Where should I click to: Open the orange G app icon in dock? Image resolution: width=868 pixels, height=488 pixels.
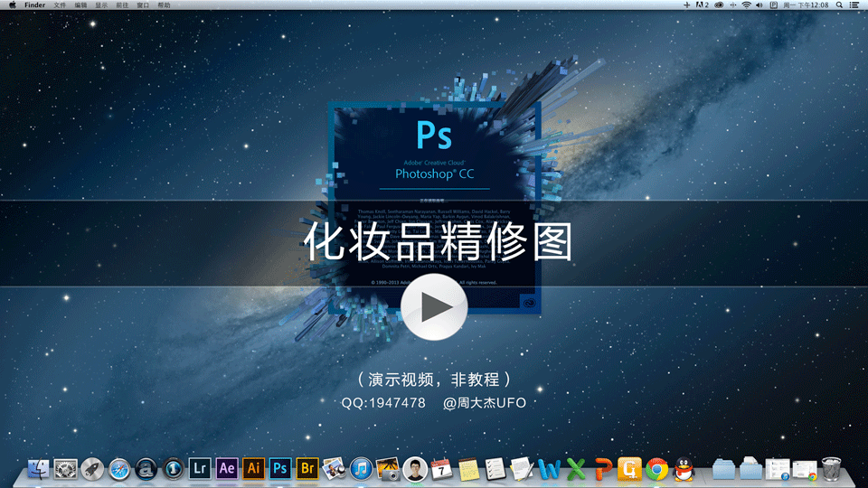pyautogui.click(x=630, y=469)
